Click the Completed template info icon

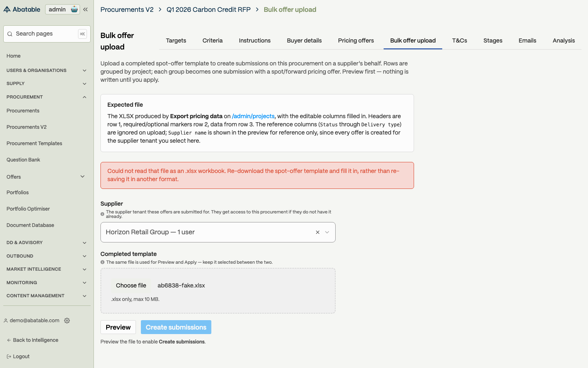pyautogui.click(x=102, y=263)
